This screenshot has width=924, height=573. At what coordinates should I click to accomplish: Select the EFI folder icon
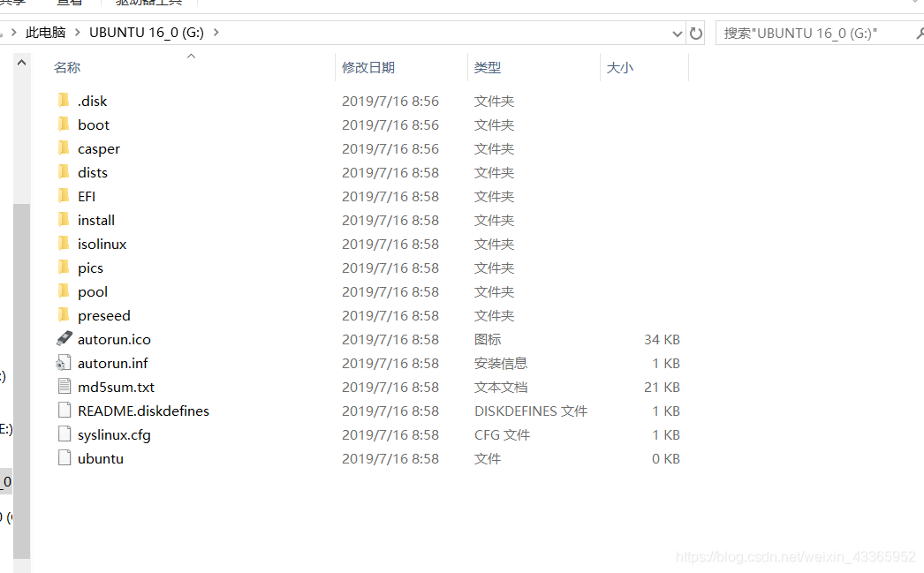(x=64, y=196)
